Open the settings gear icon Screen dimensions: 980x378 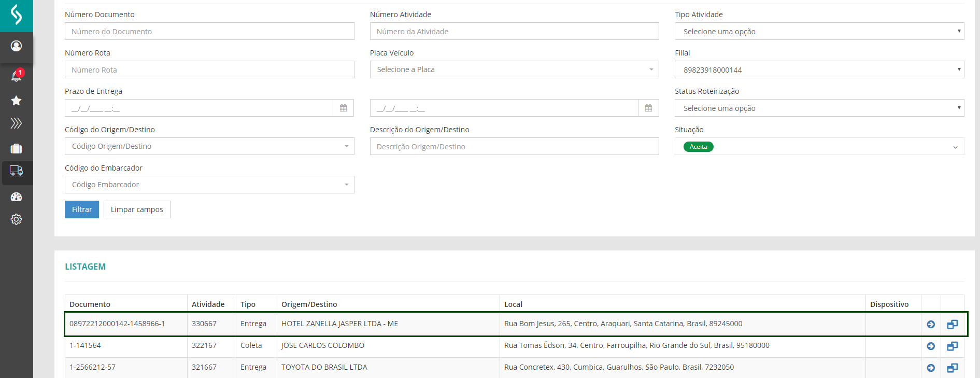(x=16, y=219)
